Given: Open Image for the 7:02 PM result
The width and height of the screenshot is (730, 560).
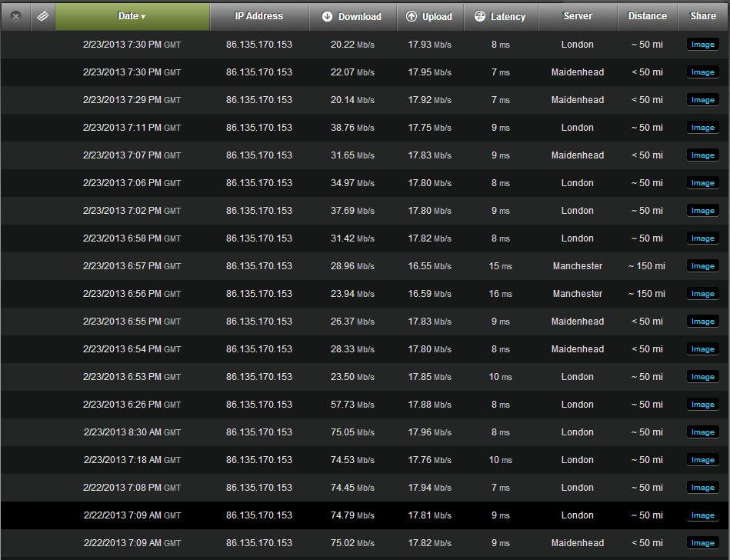Looking at the screenshot, I should (702, 211).
